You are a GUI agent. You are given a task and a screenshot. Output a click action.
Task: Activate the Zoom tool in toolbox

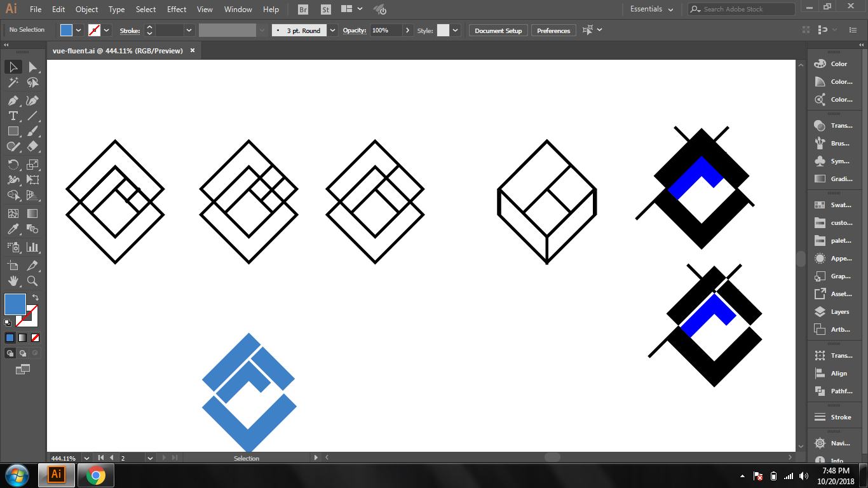pos(32,281)
